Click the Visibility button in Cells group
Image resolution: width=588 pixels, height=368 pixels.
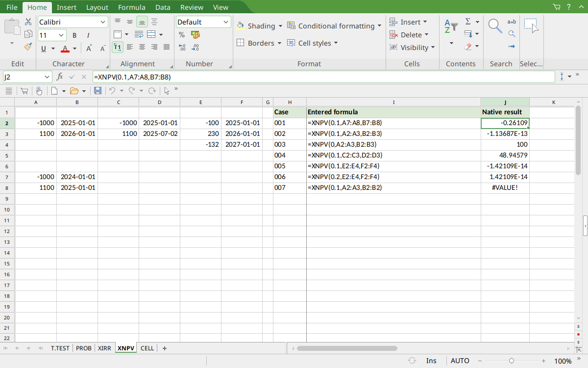pos(412,48)
